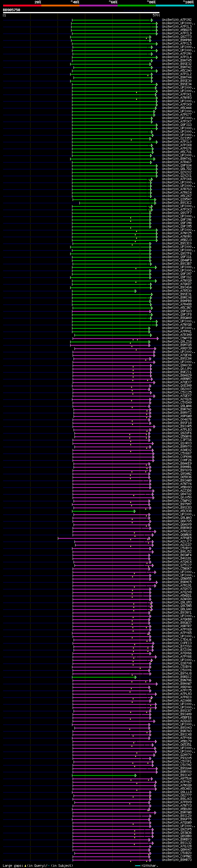Click the purple ~60% legend segment

click(98, 6)
